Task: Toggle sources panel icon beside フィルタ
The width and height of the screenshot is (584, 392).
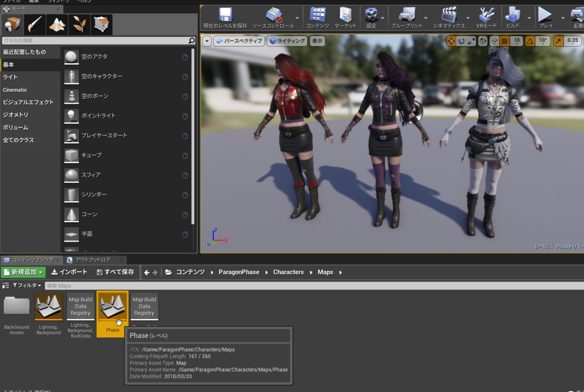Action: (5, 285)
